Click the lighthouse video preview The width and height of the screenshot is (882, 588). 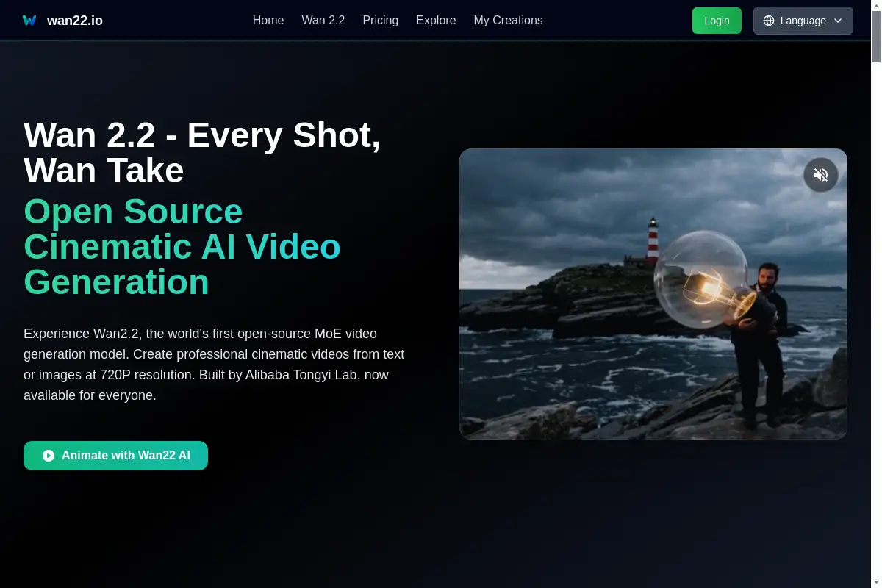(653, 294)
